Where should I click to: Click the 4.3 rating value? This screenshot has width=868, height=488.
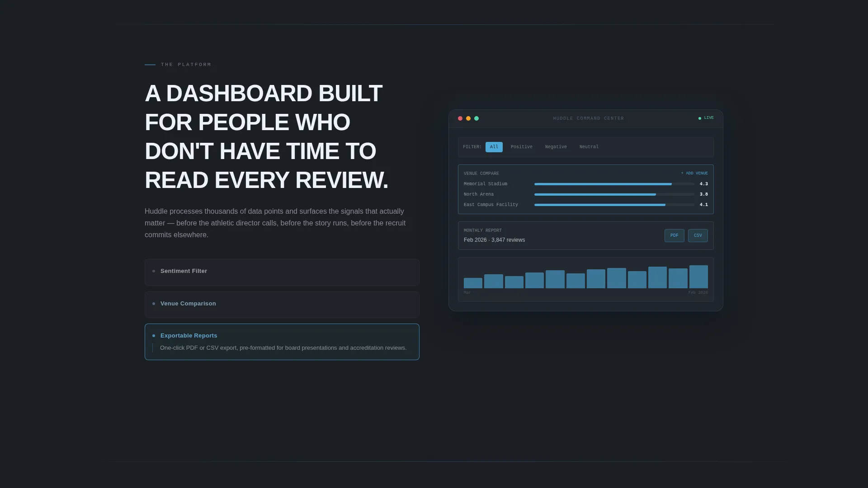(x=703, y=184)
